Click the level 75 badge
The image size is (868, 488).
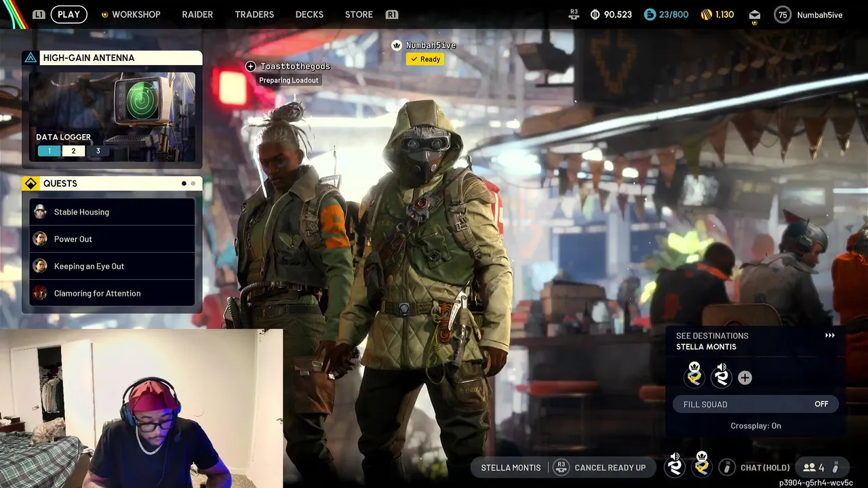click(783, 14)
